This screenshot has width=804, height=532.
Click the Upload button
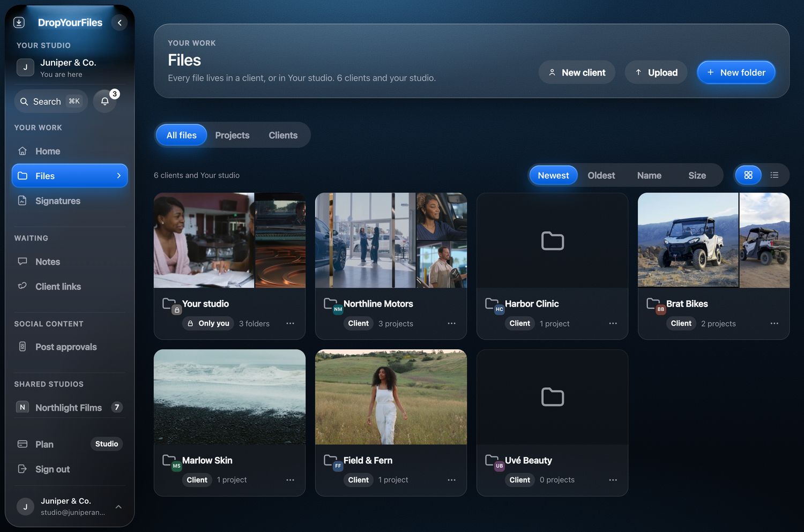pos(656,72)
